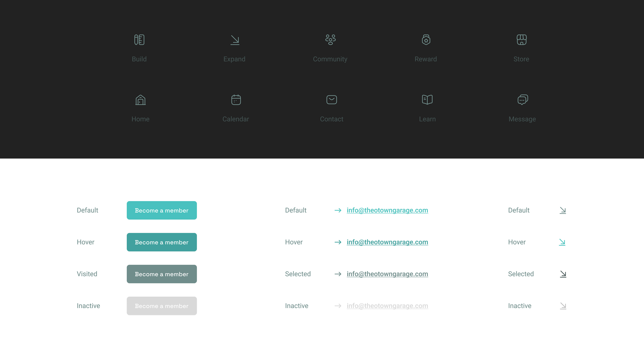This screenshot has height=362, width=644.
Task: Open the Default state info email link
Action: [387, 210]
